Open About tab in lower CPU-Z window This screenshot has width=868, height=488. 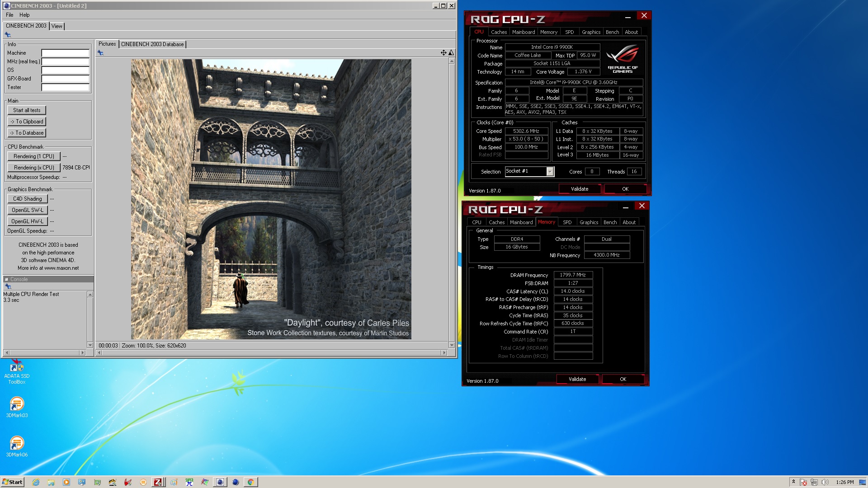coord(629,222)
